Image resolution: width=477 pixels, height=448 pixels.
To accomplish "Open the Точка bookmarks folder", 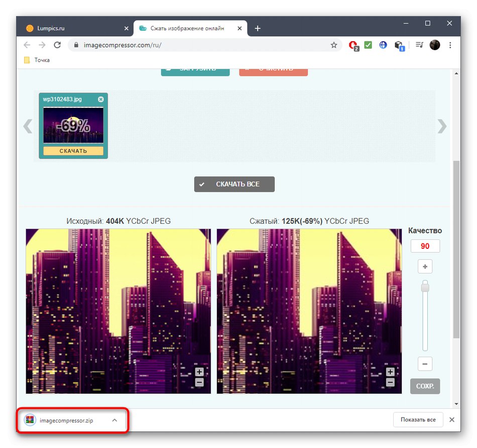I will coord(37,60).
